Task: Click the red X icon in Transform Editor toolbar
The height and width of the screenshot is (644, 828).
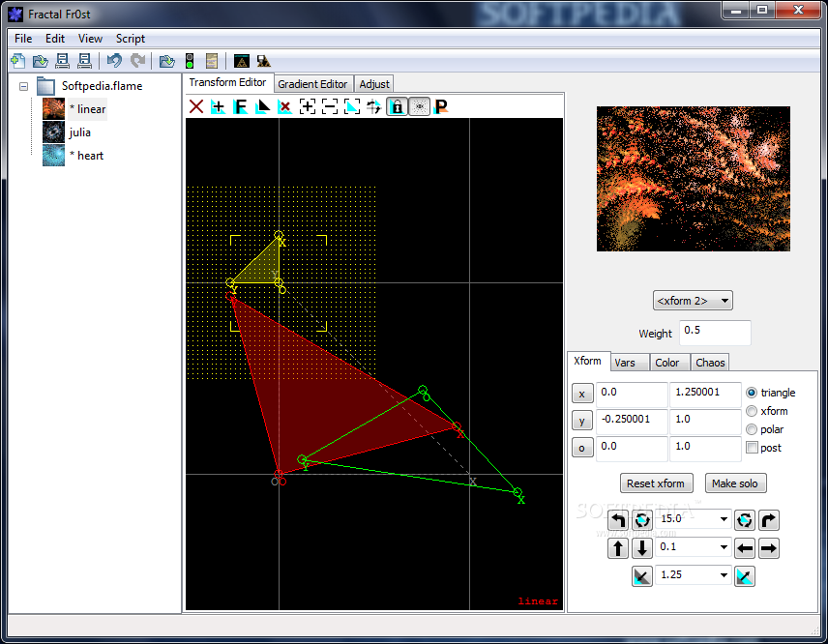Action: [x=196, y=106]
